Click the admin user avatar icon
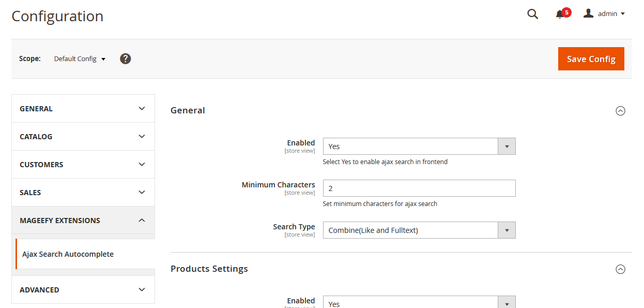 pyautogui.click(x=588, y=13)
